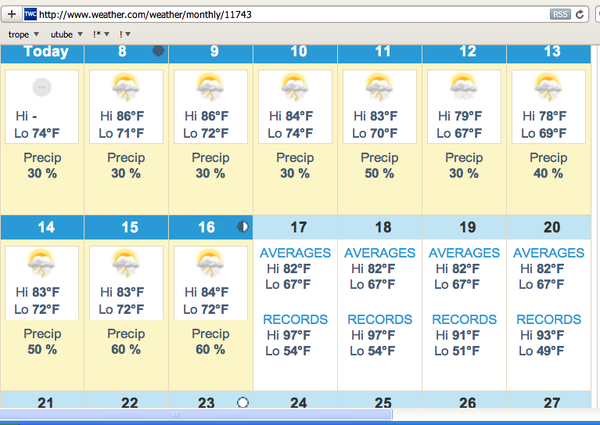Click the thunderstorm icon for day 11
600x425 pixels.
[x=380, y=87]
